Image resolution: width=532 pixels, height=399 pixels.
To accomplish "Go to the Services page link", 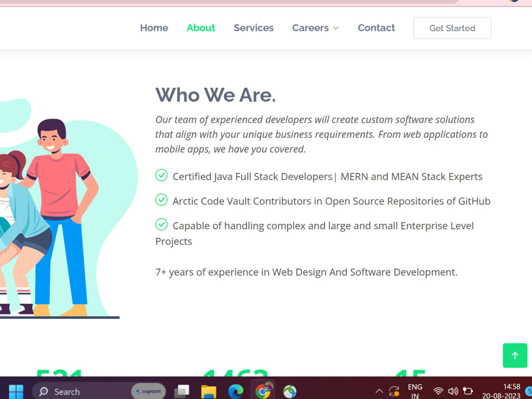I will click(253, 28).
